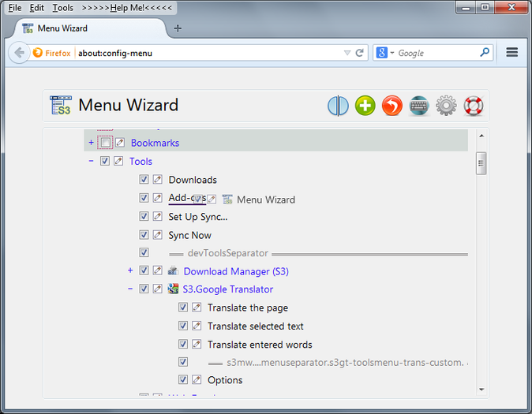Uncheck the Set Up Sync checkbox
The image size is (532, 414).
pyautogui.click(x=144, y=216)
